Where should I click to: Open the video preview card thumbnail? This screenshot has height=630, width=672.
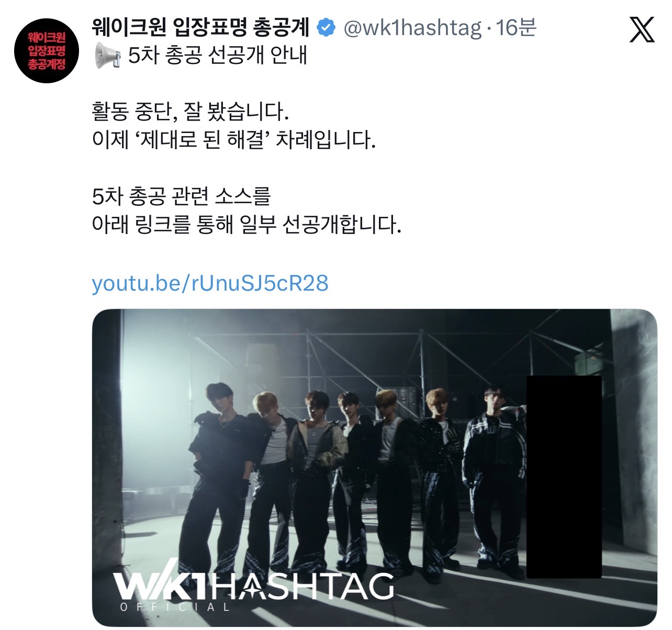pos(374,468)
